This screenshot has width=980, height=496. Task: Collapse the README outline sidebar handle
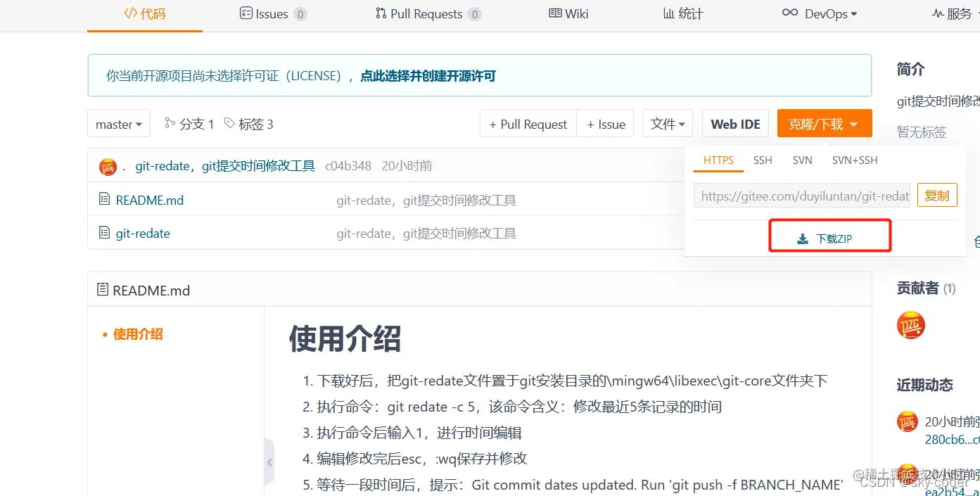coord(269,462)
